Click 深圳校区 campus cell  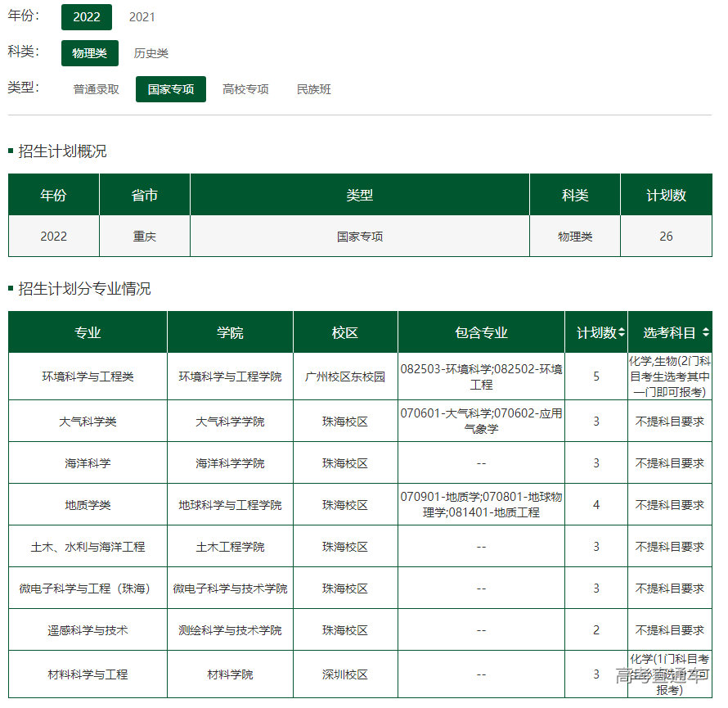point(345,674)
